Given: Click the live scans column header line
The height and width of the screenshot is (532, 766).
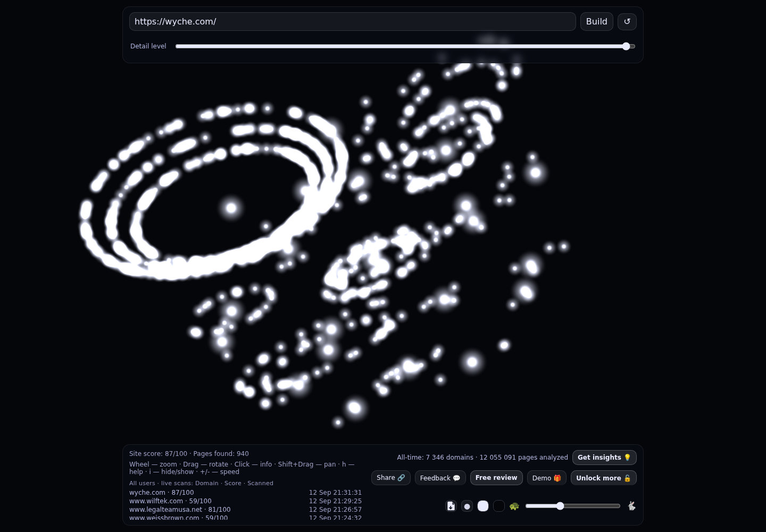Looking at the screenshot, I should [x=201, y=483].
